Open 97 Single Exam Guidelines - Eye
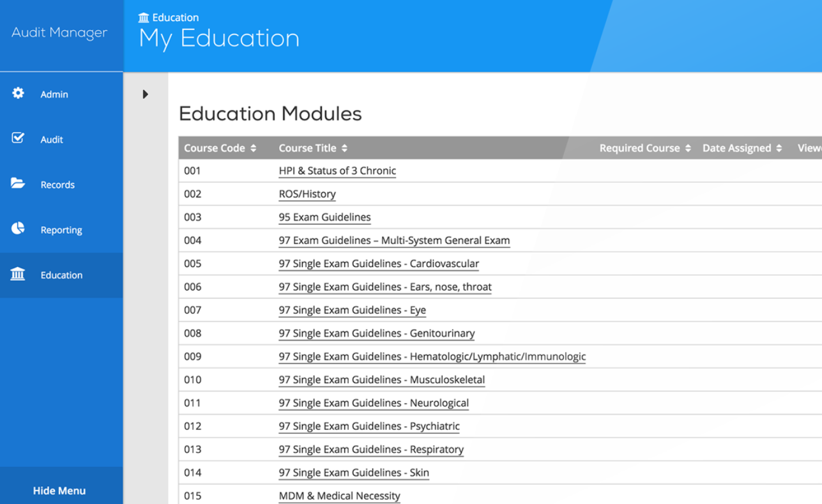Screen dimensions: 822x504 pos(352,310)
